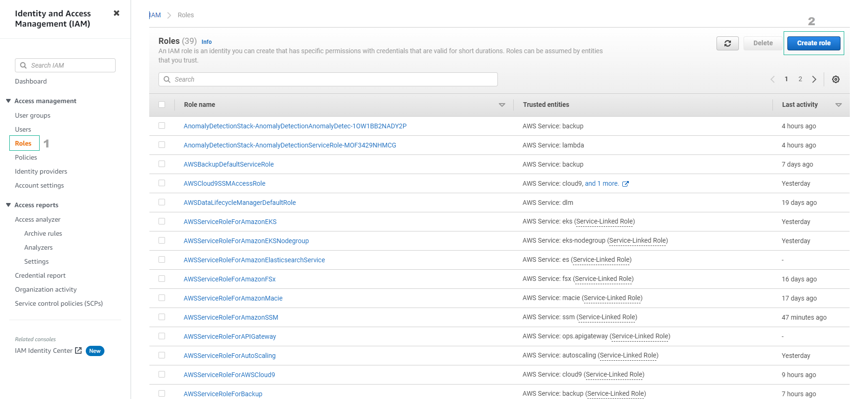Click the disabled Delete button
Image resolution: width=868 pixels, height=399 pixels.
coord(763,43)
